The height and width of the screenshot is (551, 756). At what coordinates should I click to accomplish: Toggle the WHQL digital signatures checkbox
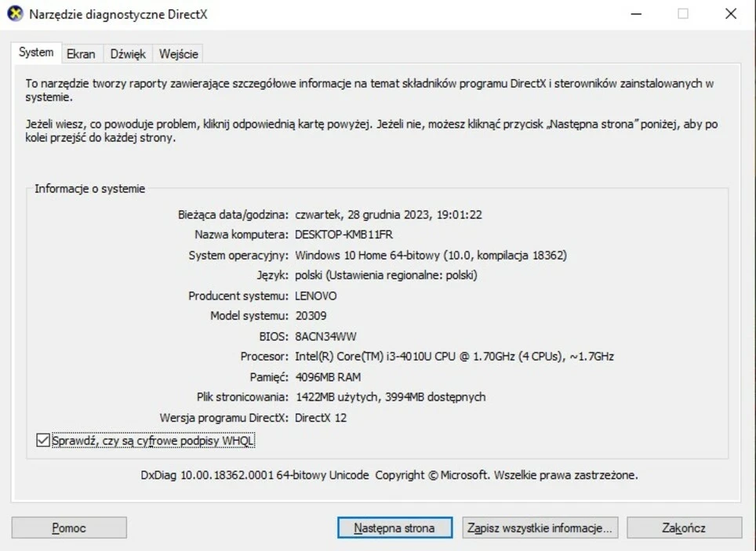point(43,440)
